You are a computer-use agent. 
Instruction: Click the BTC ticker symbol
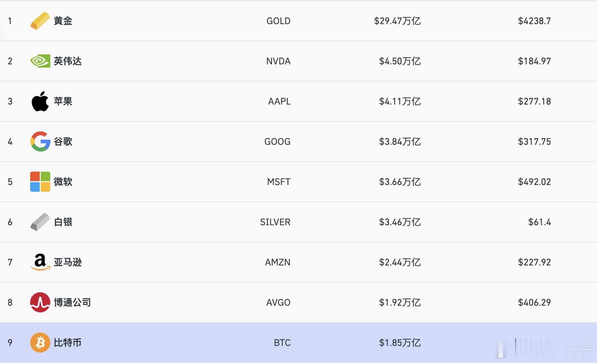pyautogui.click(x=282, y=343)
